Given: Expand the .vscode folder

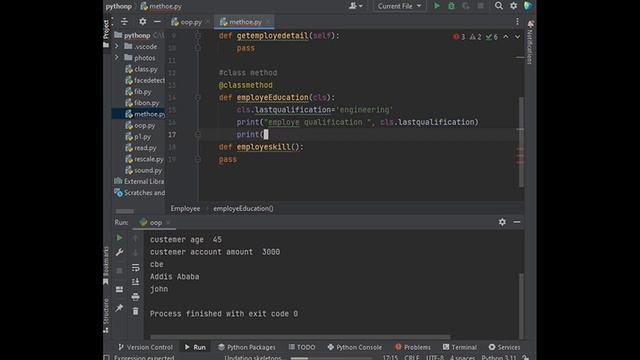Looking at the screenshot, I should (x=117, y=47).
